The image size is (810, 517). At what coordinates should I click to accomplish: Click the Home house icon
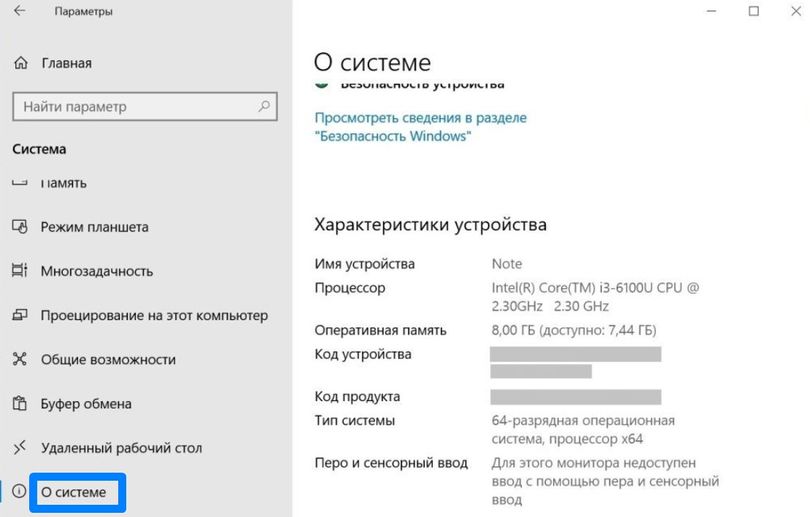coord(21,63)
